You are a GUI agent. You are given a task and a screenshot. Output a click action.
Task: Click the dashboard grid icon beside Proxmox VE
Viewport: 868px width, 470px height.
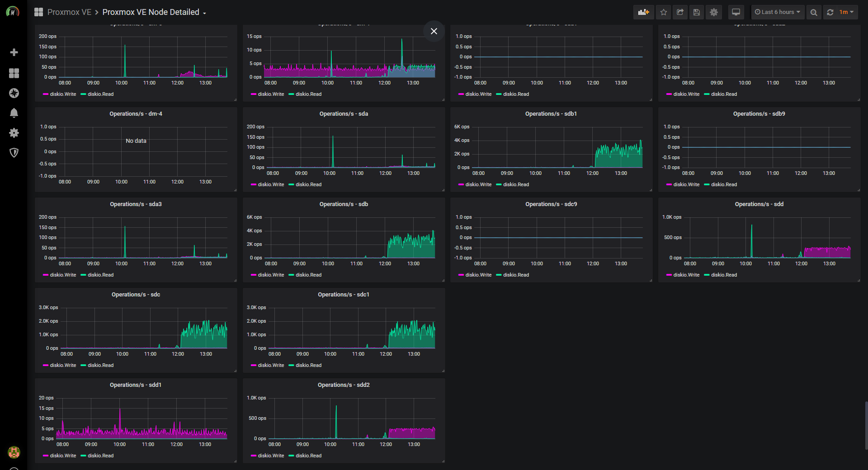pyautogui.click(x=39, y=12)
